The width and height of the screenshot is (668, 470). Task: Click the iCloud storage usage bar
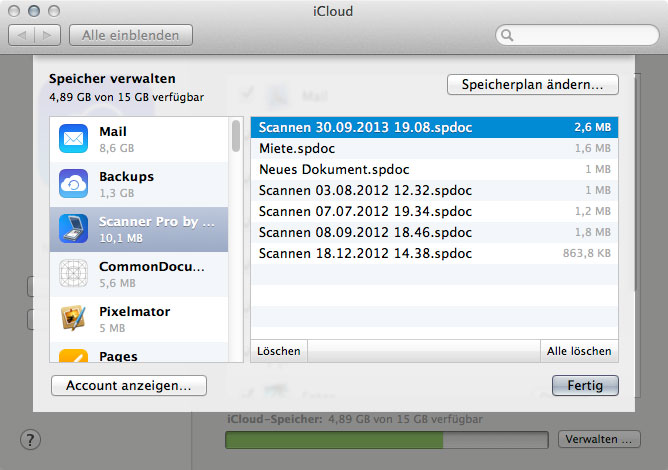[386, 440]
